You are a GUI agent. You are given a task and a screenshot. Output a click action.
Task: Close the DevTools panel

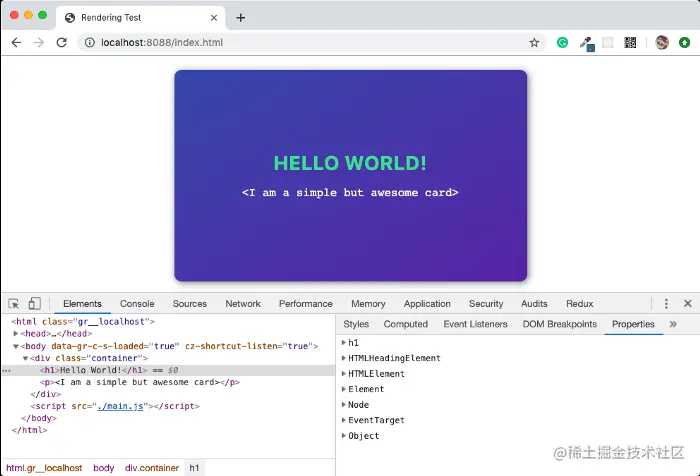point(688,304)
